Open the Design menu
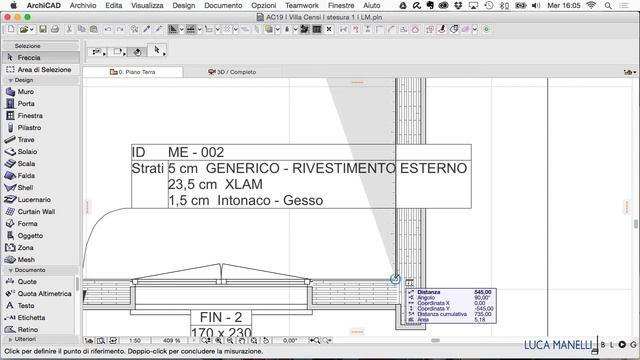The image size is (640, 360). [184, 5]
